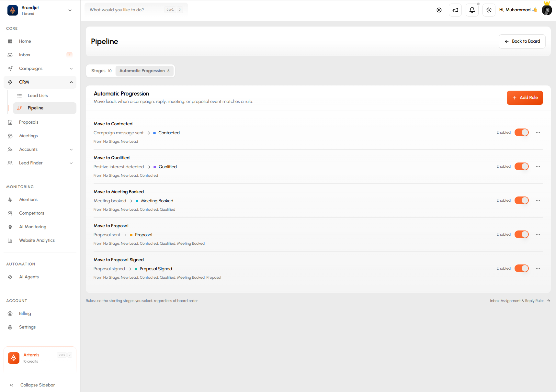Screen dimensions: 556x392
Task: Open Settings under Account
Action: tap(40, 327)
